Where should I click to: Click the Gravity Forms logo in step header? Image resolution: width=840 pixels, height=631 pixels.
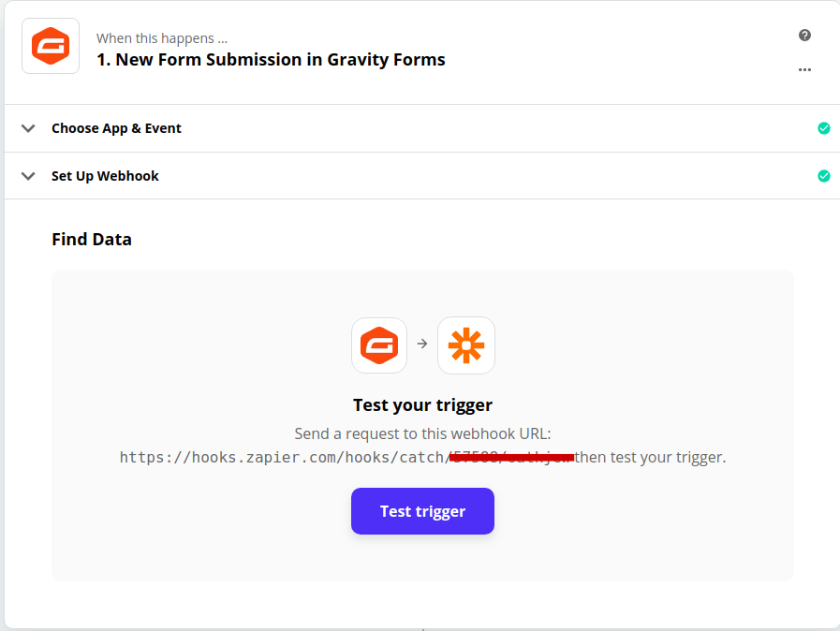pos(51,46)
